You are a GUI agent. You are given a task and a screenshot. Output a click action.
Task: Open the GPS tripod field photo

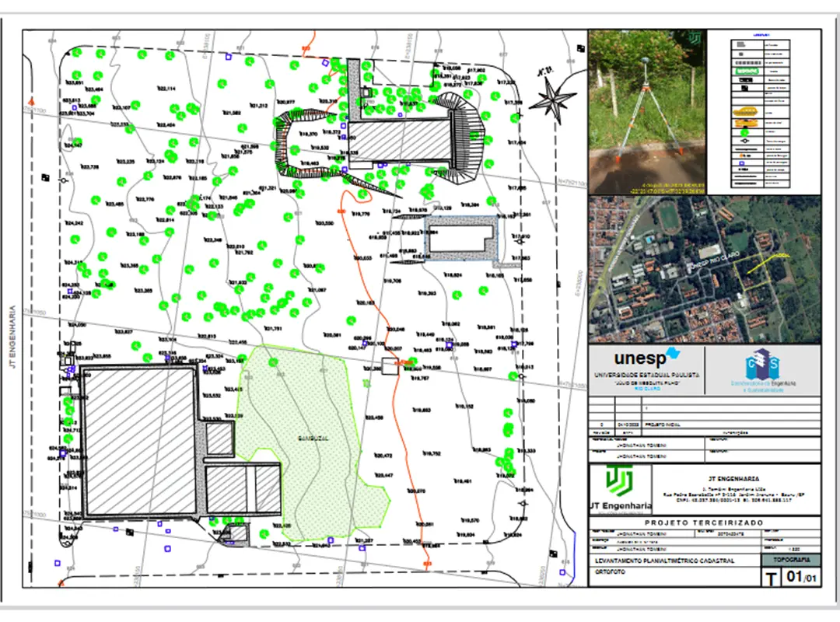pyautogui.click(x=646, y=111)
